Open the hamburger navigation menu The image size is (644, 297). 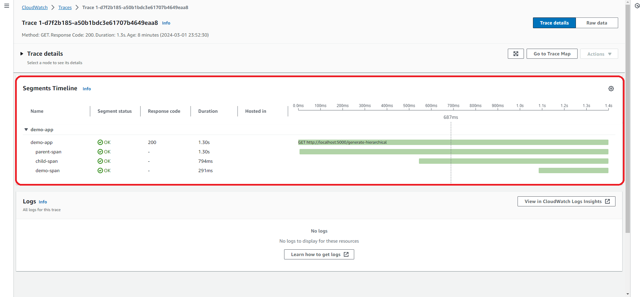click(6, 6)
